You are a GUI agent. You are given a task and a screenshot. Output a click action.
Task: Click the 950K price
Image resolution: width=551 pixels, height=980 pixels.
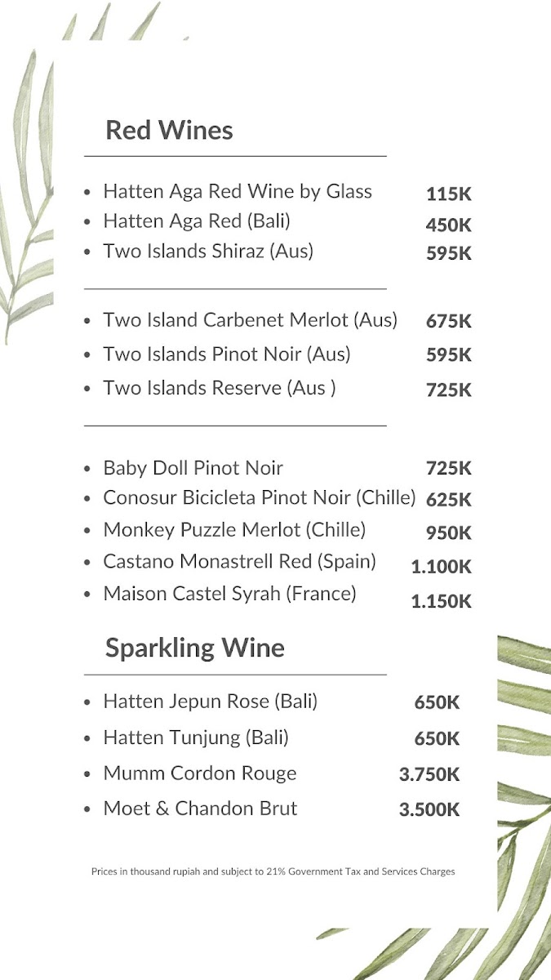(x=448, y=533)
